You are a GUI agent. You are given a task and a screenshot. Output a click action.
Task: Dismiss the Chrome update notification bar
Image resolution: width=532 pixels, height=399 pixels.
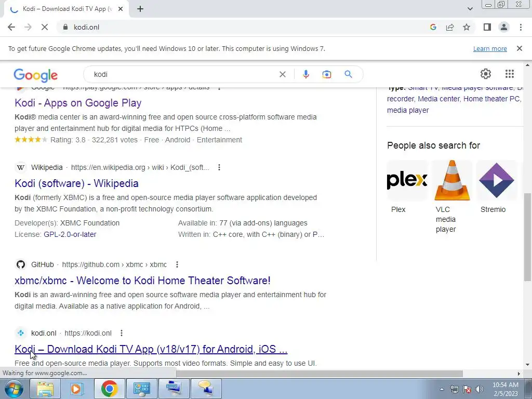(519, 48)
